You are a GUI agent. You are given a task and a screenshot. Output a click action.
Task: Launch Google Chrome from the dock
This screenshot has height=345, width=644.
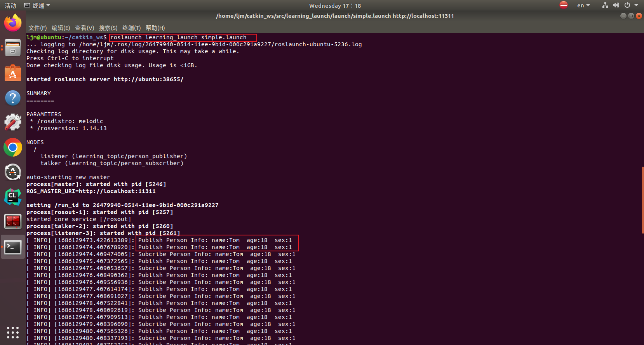(x=13, y=148)
